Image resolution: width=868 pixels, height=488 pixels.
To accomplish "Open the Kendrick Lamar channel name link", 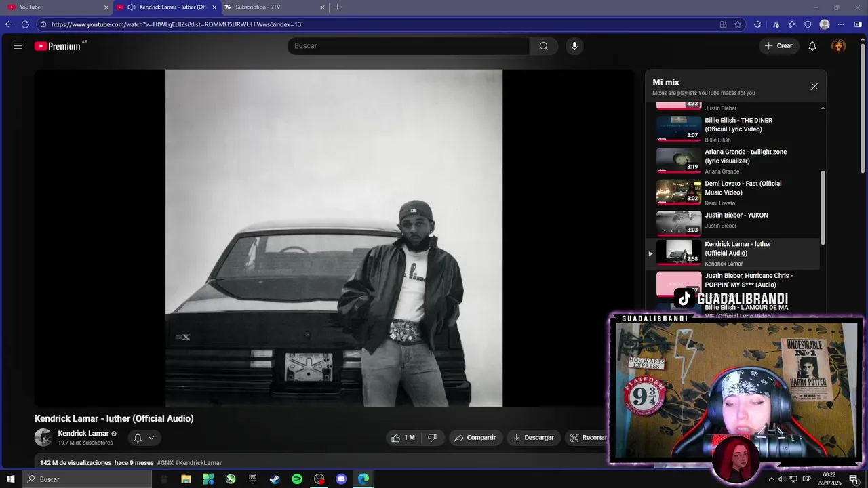I will 83,434.
